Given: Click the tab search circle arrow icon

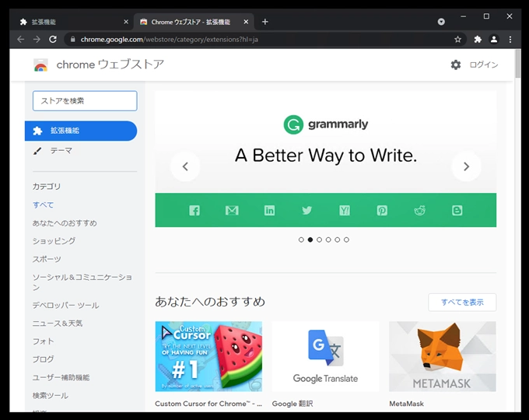Looking at the screenshot, I should click(x=441, y=22).
